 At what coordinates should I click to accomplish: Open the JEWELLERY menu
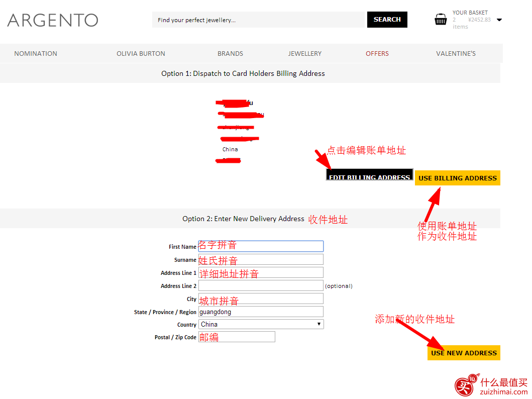click(304, 54)
